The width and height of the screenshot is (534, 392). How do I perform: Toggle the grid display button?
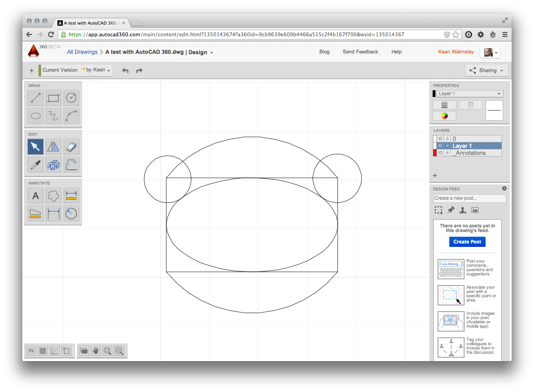pyautogui.click(x=43, y=351)
